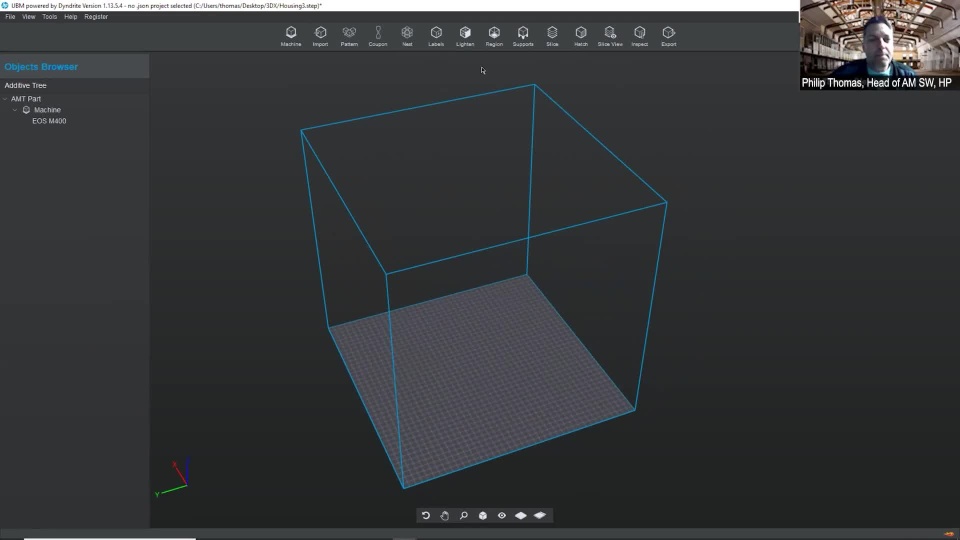Open the Tools menu
Viewport: 960px width, 540px height.
(50, 17)
